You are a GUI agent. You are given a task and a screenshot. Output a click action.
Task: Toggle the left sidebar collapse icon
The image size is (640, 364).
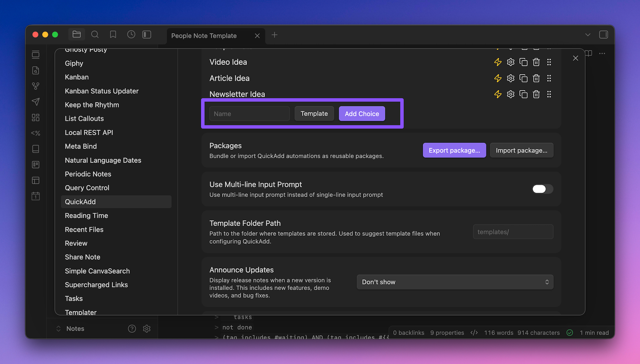pos(147,35)
